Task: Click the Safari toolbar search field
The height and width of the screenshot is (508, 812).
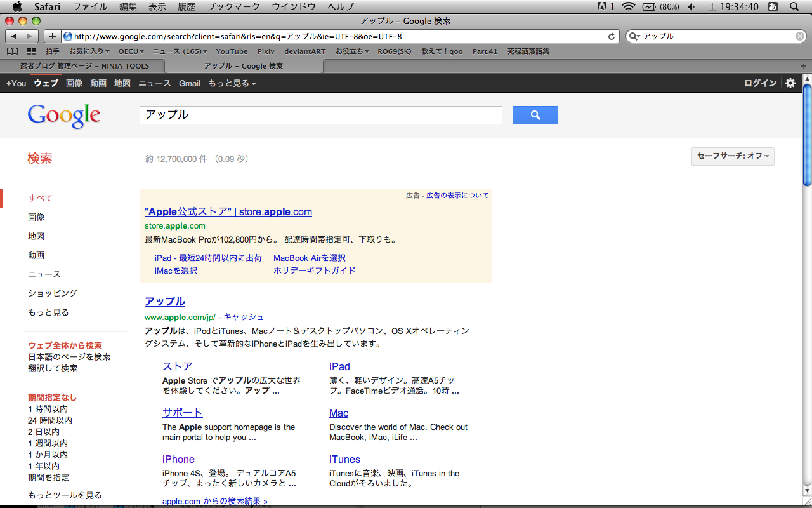Action: click(x=717, y=36)
